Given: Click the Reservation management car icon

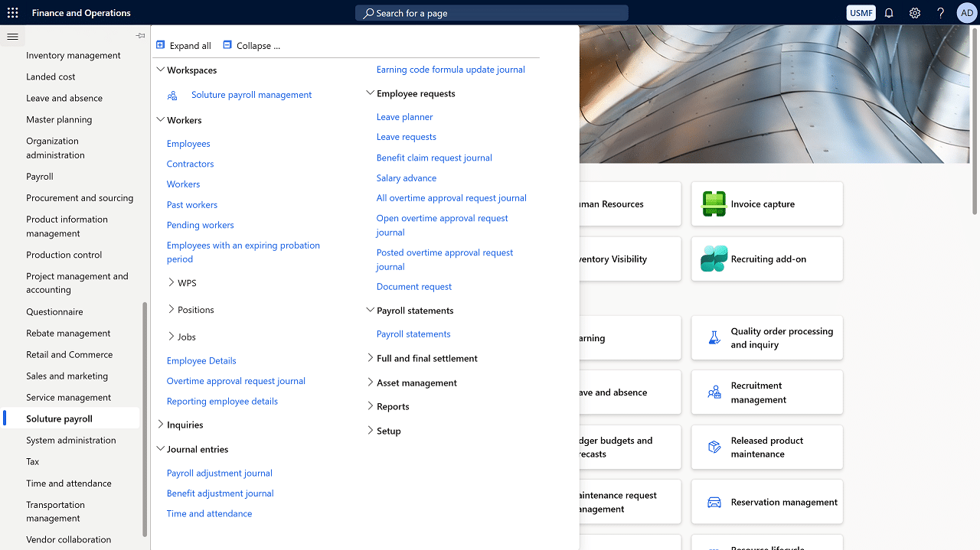Looking at the screenshot, I should tap(714, 502).
